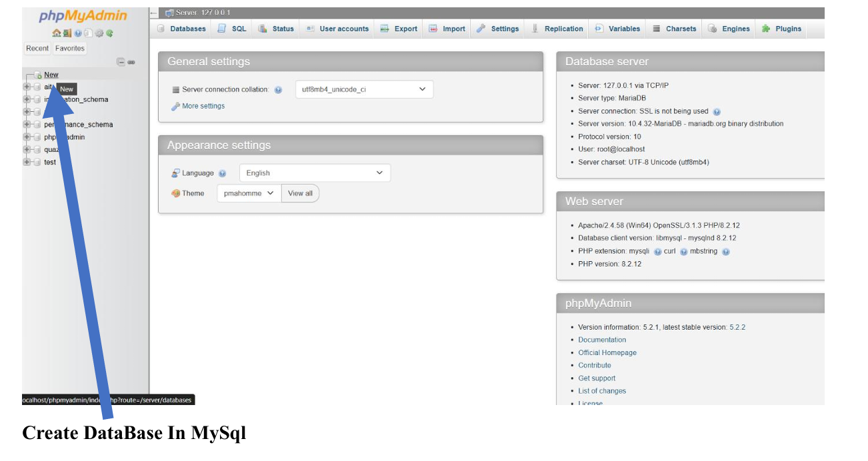The width and height of the screenshot is (868, 461).
Task: Toggle the link-with-main-panel chain icon
Action: (131, 62)
